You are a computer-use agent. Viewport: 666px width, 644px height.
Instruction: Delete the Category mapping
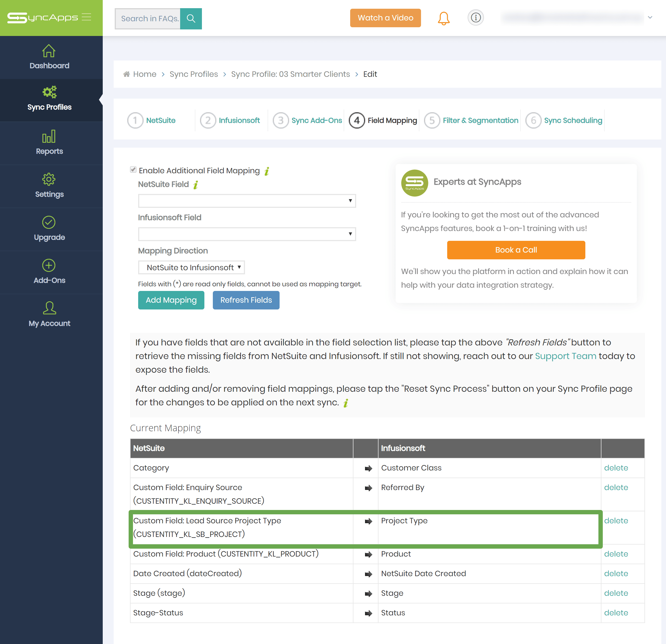click(616, 468)
